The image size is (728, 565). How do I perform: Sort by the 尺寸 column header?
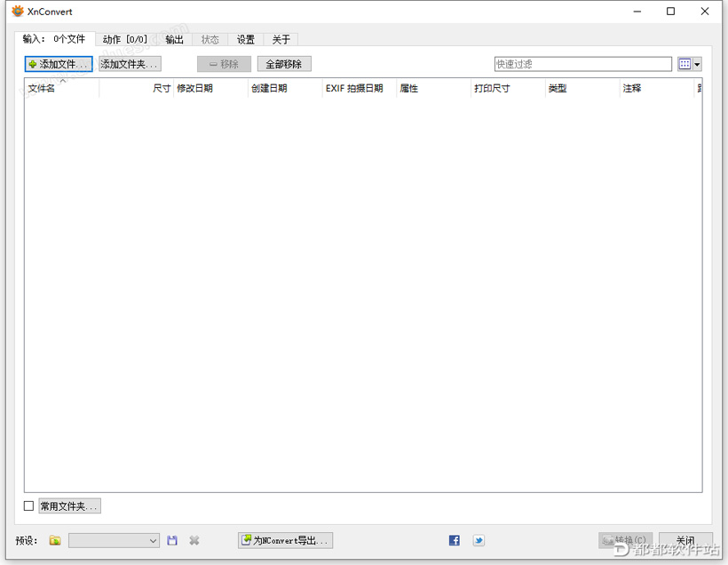point(136,88)
